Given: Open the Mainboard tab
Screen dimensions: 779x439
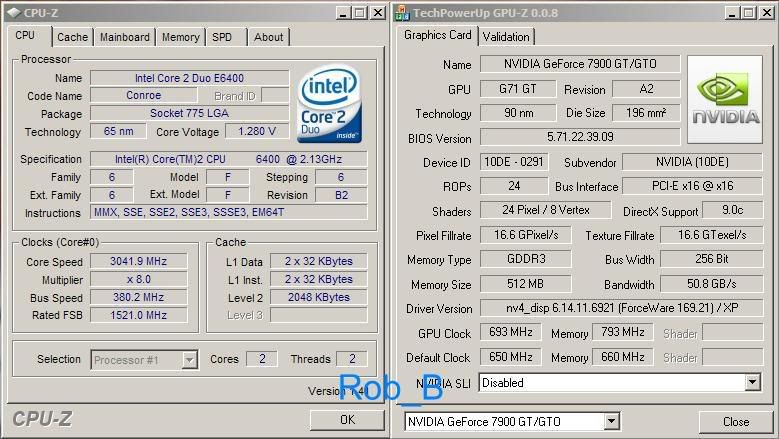Looking at the screenshot, I should (124, 37).
